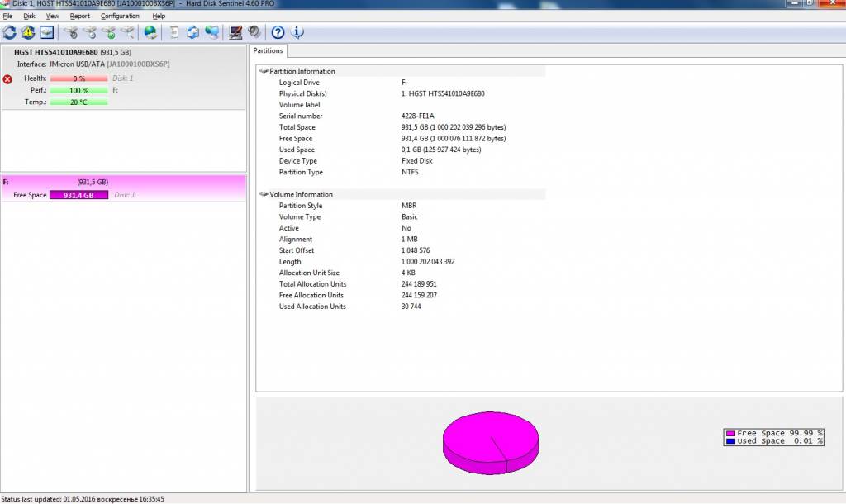The image size is (846, 504).
Task: Click the Free Allocation Units value 244 159 207
Action: (x=419, y=295)
